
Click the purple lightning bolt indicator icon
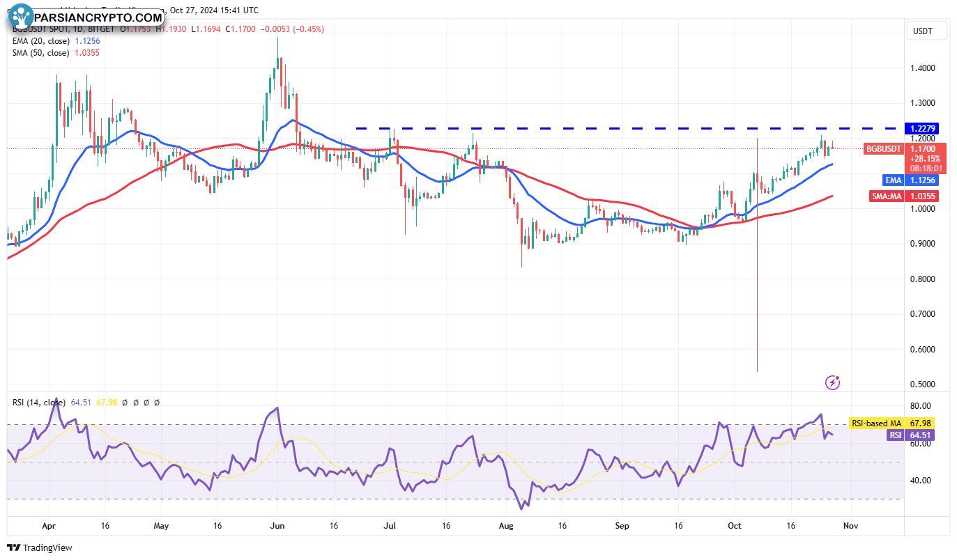pos(832,382)
